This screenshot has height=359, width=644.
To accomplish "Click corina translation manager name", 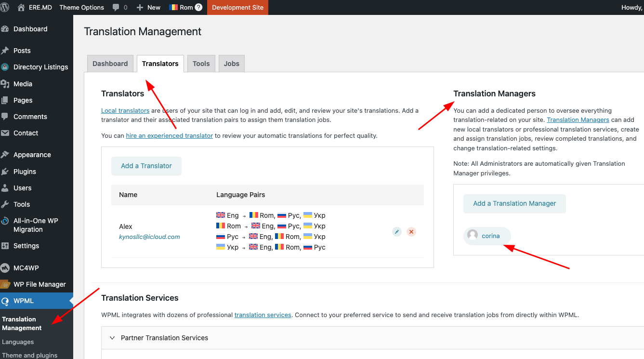I will tap(491, 236).
